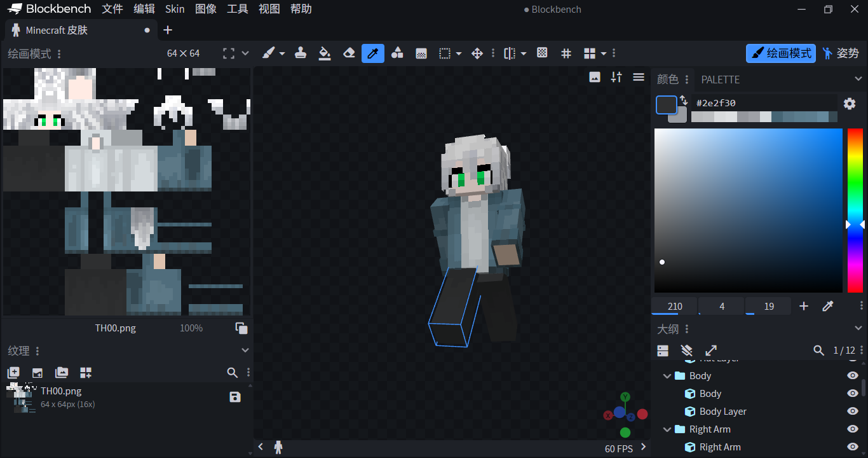Image resolution: width=868 pixels, height=458 pixels.
Task: Click the four-squares-plus icon in textures toolbar
Action: click(86, 373)
